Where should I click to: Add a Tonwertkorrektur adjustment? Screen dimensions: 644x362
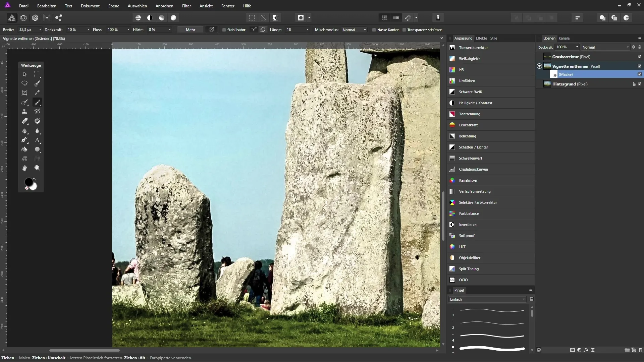(491, 48)
